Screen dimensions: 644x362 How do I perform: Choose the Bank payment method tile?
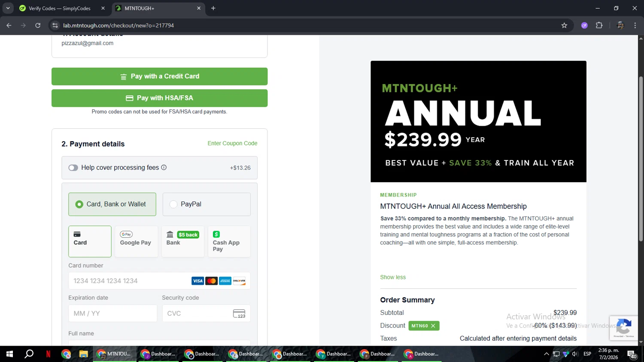click(183, 241)
